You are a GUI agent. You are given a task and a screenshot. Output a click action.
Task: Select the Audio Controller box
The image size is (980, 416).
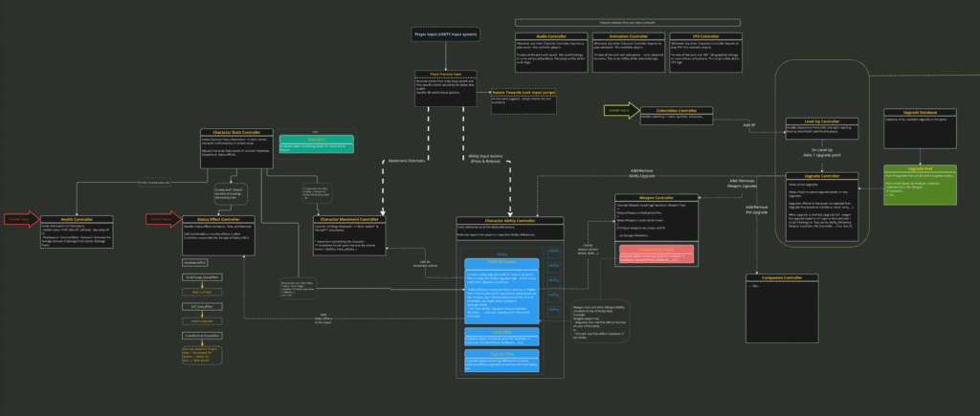tap(551, 55)
